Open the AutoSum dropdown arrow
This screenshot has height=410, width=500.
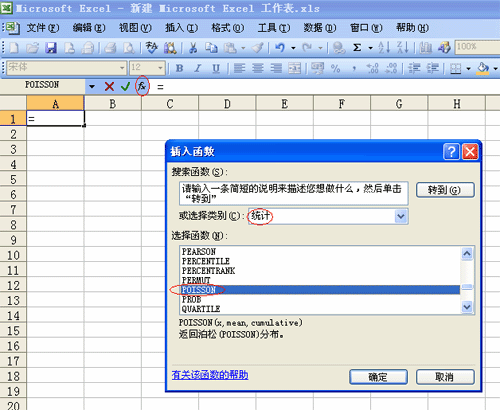point(370,48)
